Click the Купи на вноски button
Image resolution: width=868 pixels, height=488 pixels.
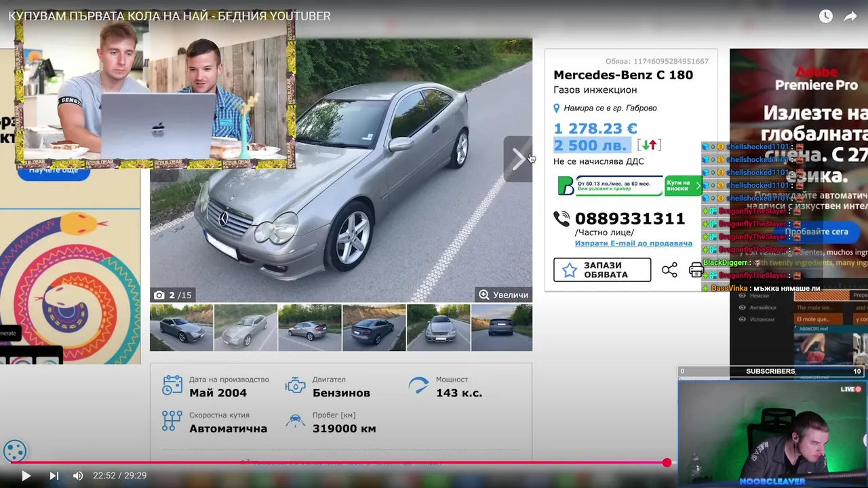click(682, 186)
